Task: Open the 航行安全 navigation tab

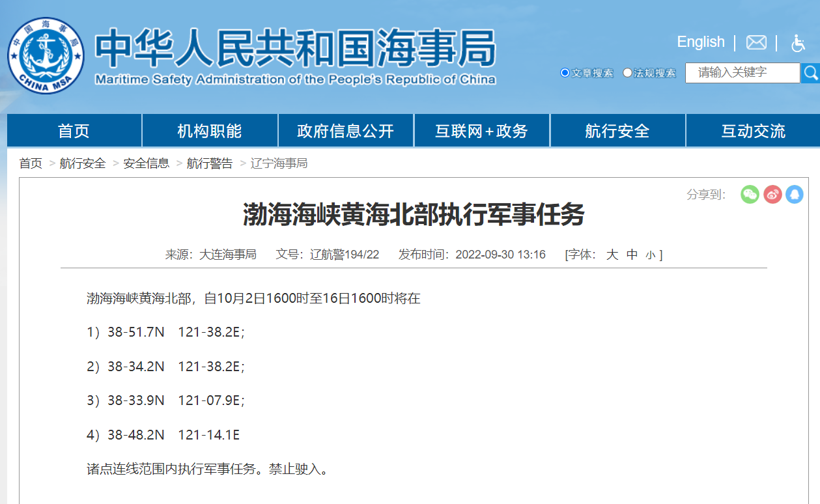Action: [x=617, y=131]
